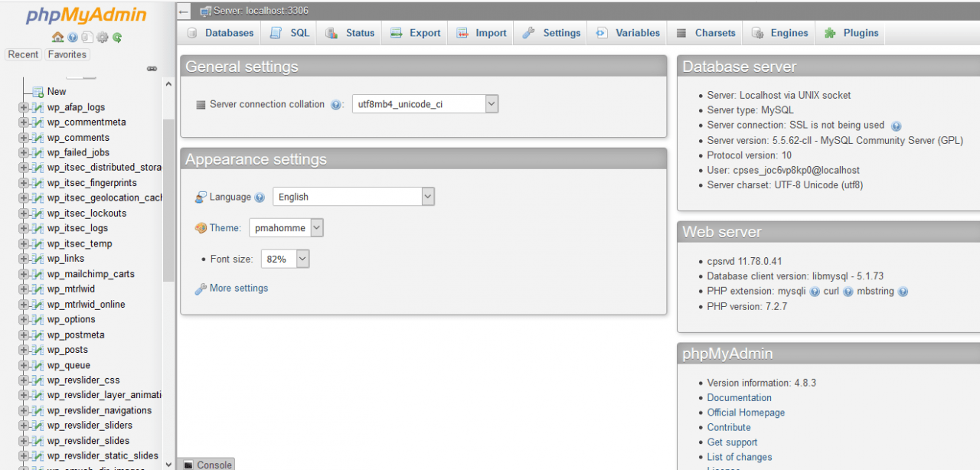Click the Get support link

pos(732,442)
